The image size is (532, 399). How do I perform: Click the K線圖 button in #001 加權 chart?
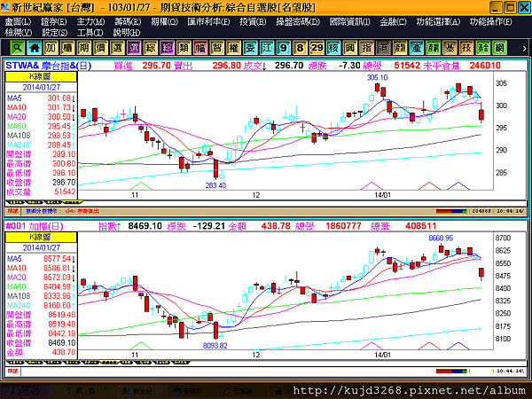coord(41,237)
